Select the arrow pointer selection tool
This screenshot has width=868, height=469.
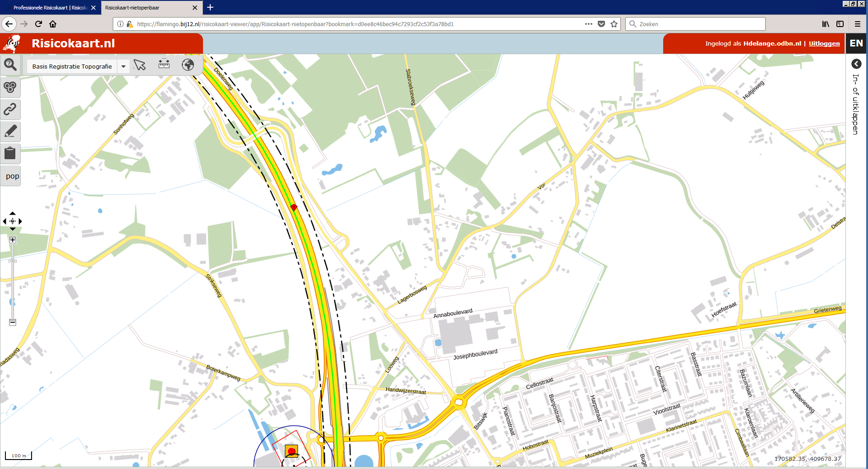pos(140,65)
